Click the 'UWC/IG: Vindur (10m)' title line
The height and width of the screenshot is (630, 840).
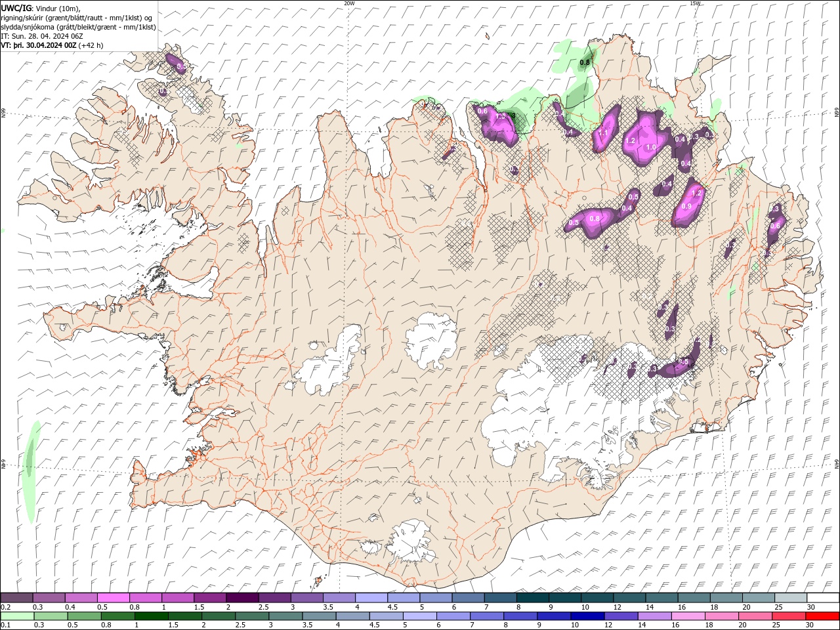tap(41, 8)
